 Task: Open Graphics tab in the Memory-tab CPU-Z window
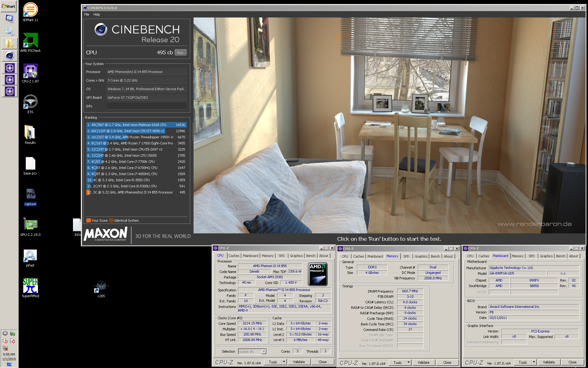[421, 256]
